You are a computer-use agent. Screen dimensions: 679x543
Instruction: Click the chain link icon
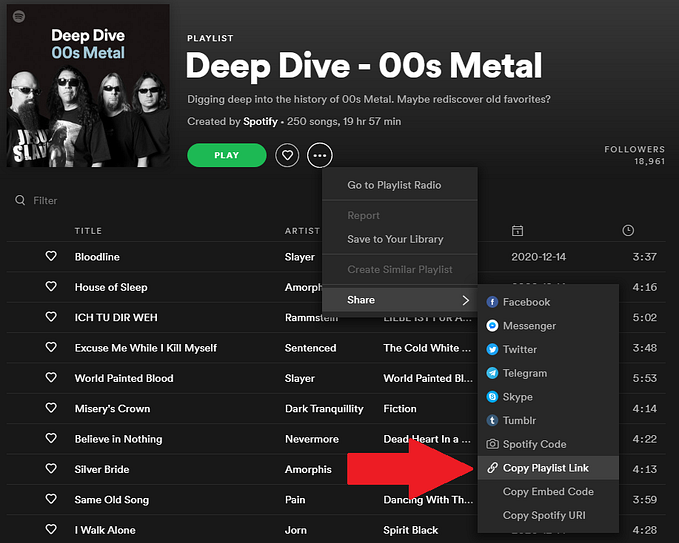pos(492,468)
